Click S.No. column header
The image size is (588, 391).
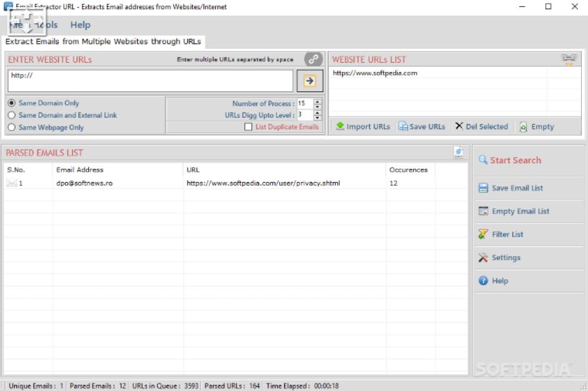tap(28, 170)
